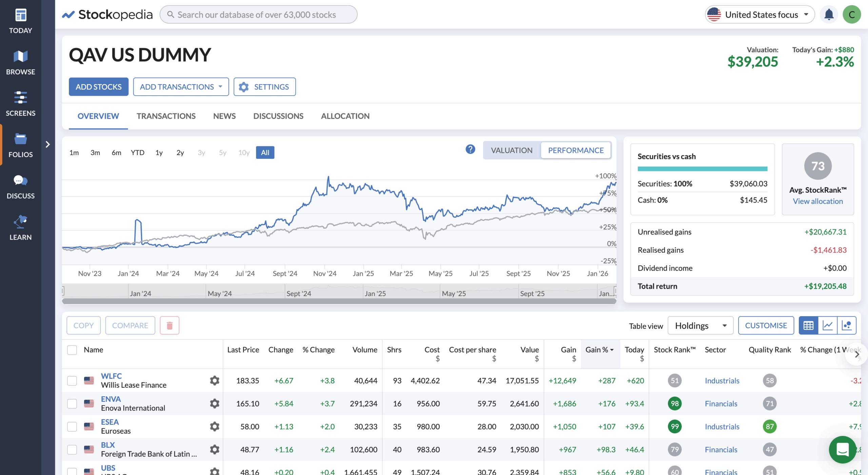Image resolution: width=868 pixels, height=475 pixels.
Task: Click the Add Stocks button
Action: click(98, 87)
